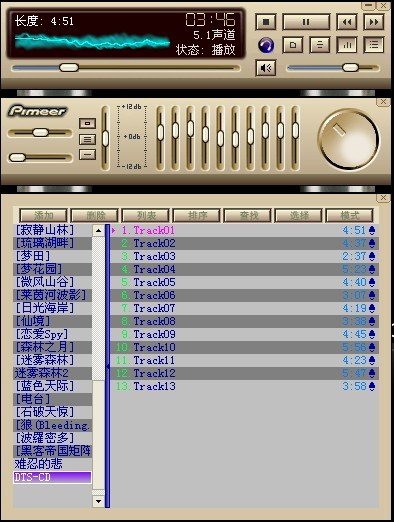The width and height of the screenshot is (394, 522).
Task: Click the bell icon on Track04 row
Action: (372, 269)
